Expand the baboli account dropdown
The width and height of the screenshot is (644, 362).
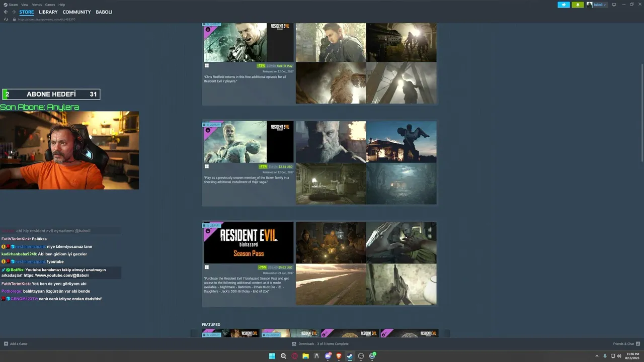[x=605, y=5]
